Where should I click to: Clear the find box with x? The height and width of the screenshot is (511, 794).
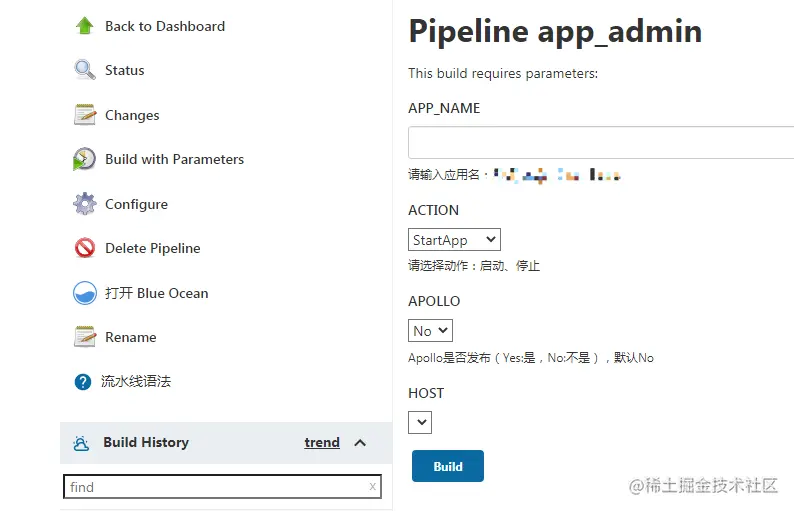pyautogui.click(x=373, y=487)
